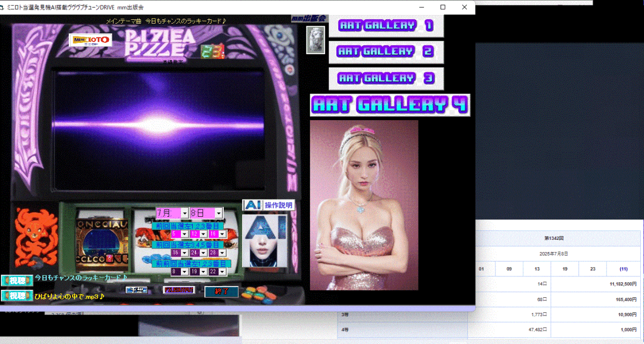Maximize the ミニロト window
Screen dimensions: 644x344
point(443,7)
